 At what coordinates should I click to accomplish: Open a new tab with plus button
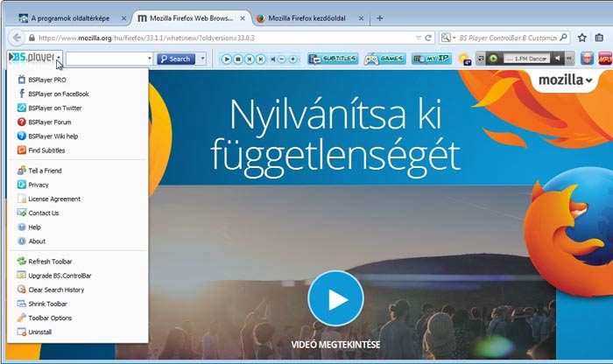[x=379, y=18]
